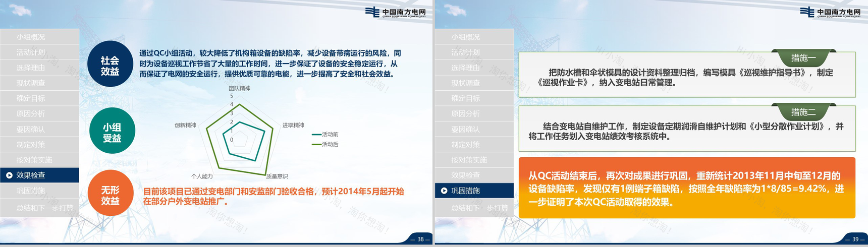Screen dimensions: 868x247
Task: Open 活动计划 in slide 39 sidebar
Action: pyautogui.click(x=474, y=52)
